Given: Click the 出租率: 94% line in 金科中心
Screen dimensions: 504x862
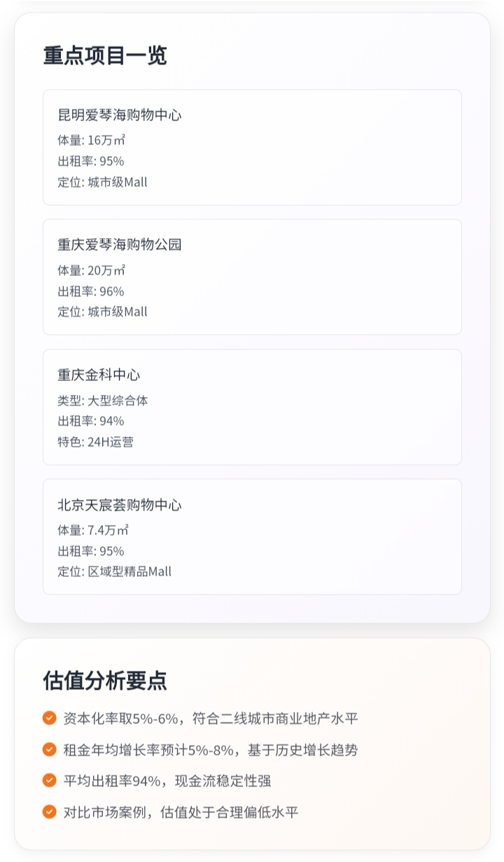Looking at the screenshot, I should [91, 421].
